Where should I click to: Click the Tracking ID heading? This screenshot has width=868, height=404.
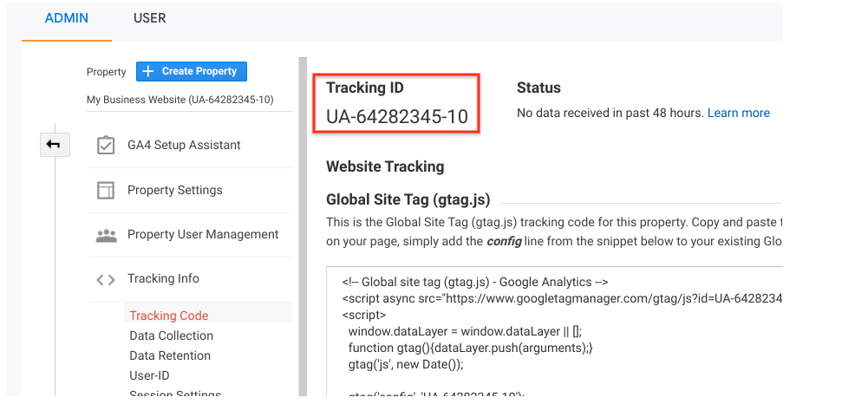(365, 88)
